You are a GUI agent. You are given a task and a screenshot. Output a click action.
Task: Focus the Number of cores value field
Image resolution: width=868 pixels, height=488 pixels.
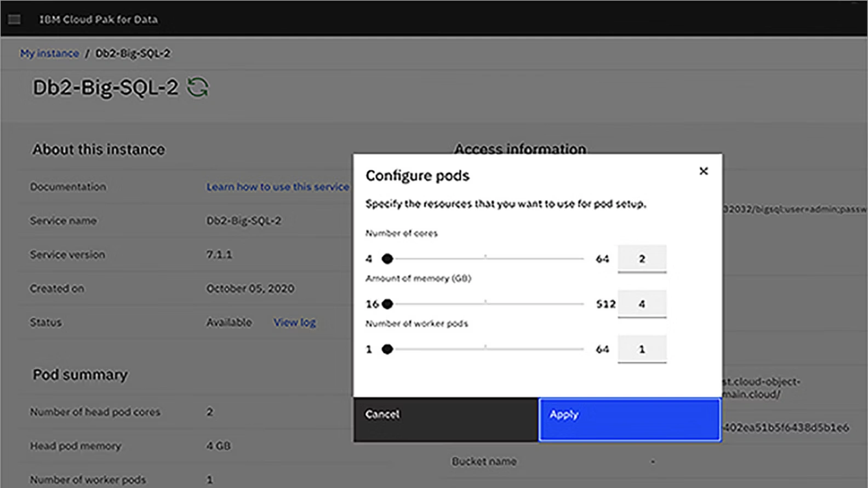642,259
